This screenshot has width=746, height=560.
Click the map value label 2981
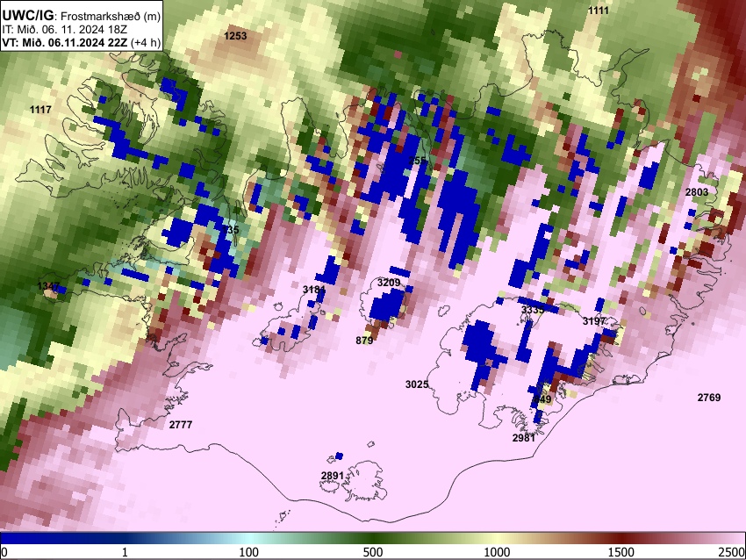tap(523, 438)
